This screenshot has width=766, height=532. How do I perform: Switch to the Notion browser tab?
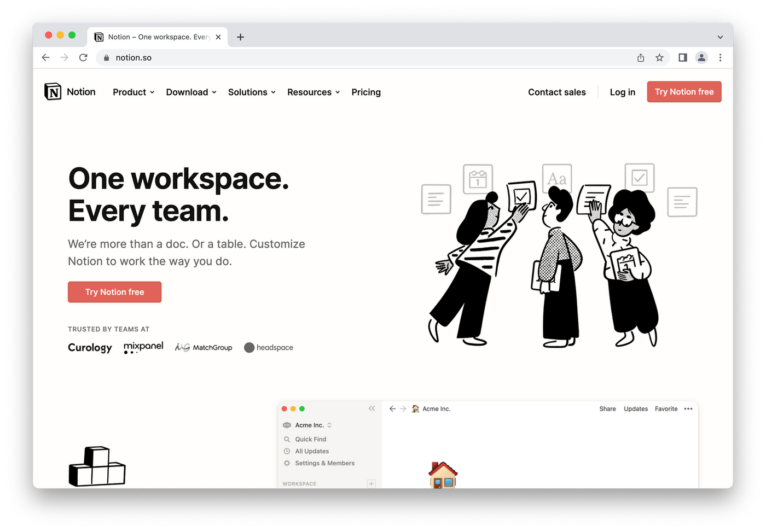(x=153, y=37)
